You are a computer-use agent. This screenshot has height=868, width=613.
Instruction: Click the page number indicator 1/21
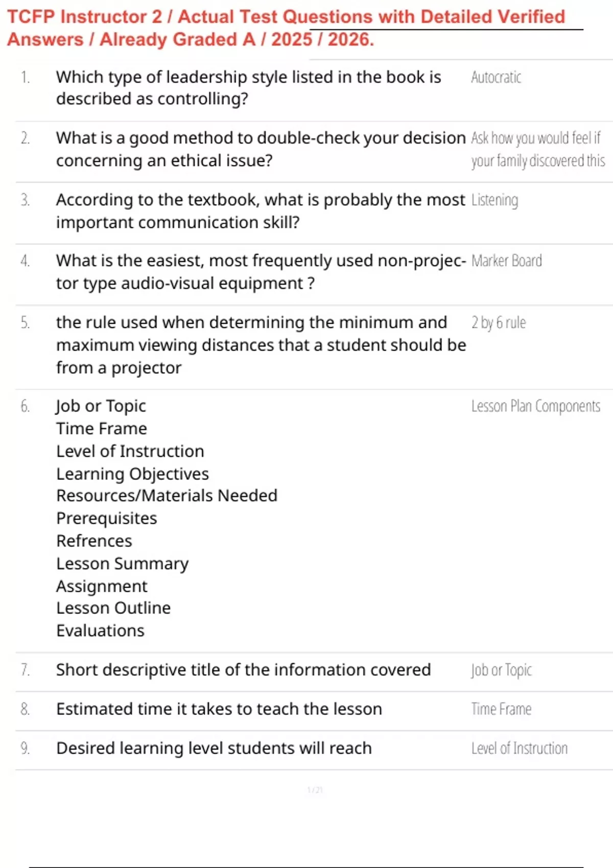[x=315, y=790]
